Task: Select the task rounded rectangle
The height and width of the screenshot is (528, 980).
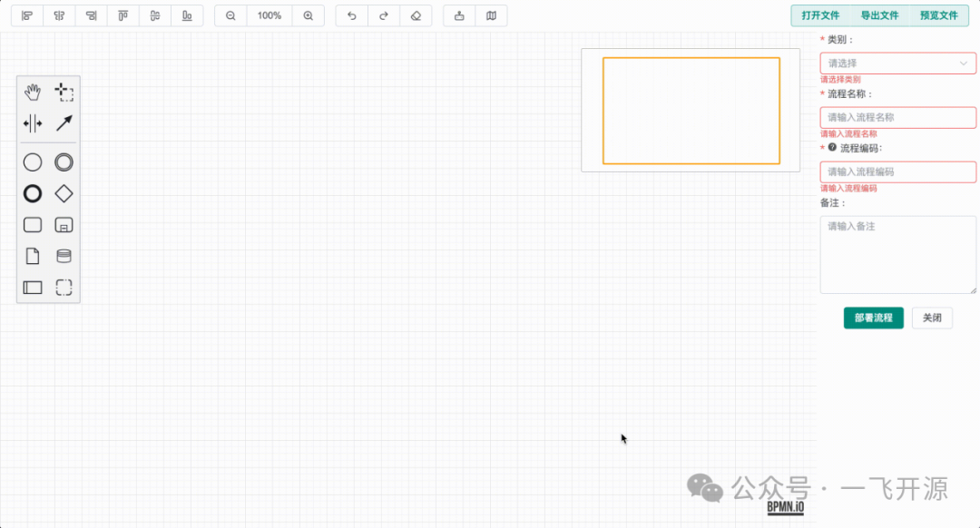Action: pos(33,225)
